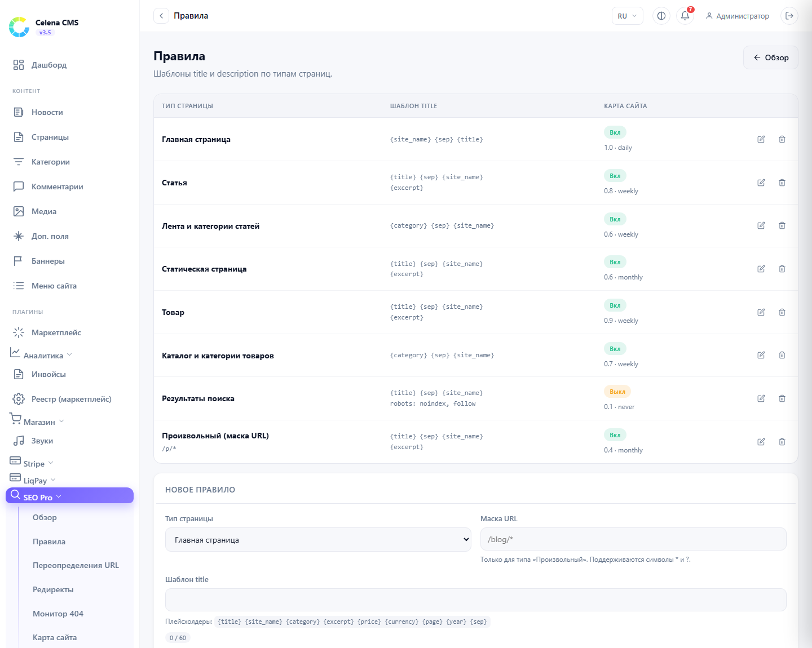
Task: Click the ШАБЛОН TITLE column header
Action: click(413, 106)
